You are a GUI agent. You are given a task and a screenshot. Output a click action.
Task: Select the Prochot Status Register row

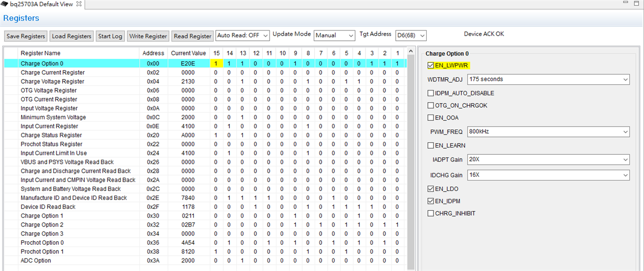point(205,144)
